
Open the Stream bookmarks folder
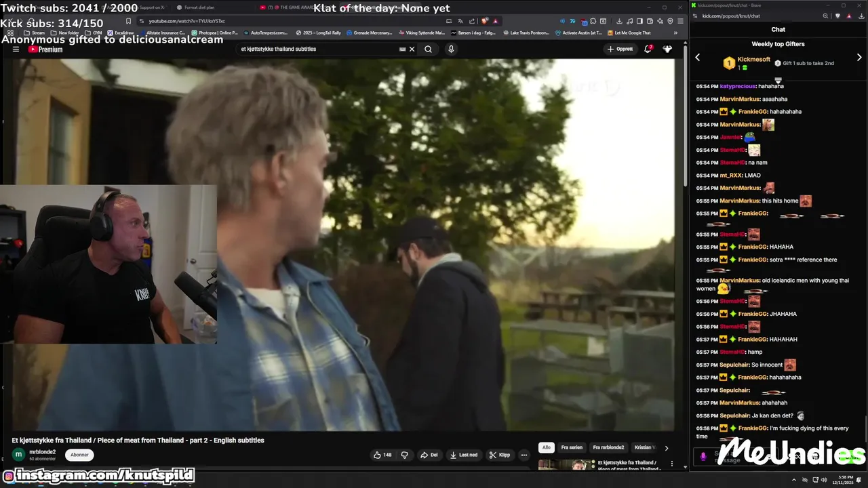click(34, 33)
